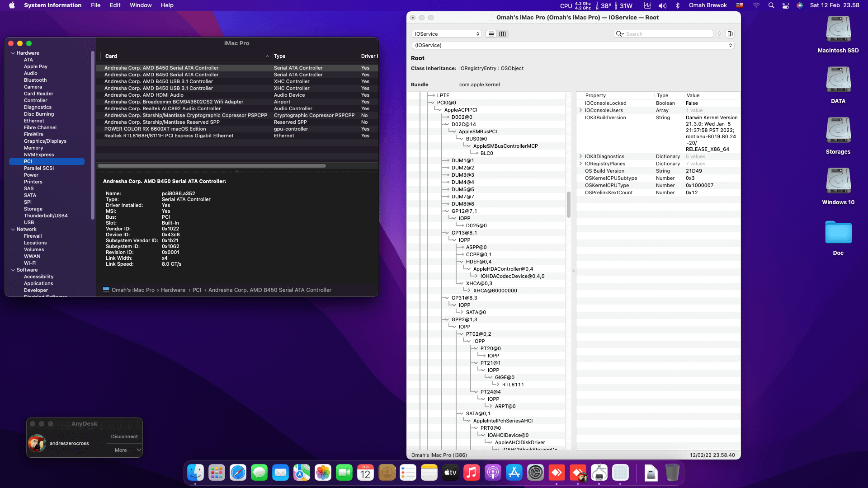This screenshot has height=488, width=868.
Task: Launch FaceTime from the dock
Action: pyautogui.click(x=344, y=473)
